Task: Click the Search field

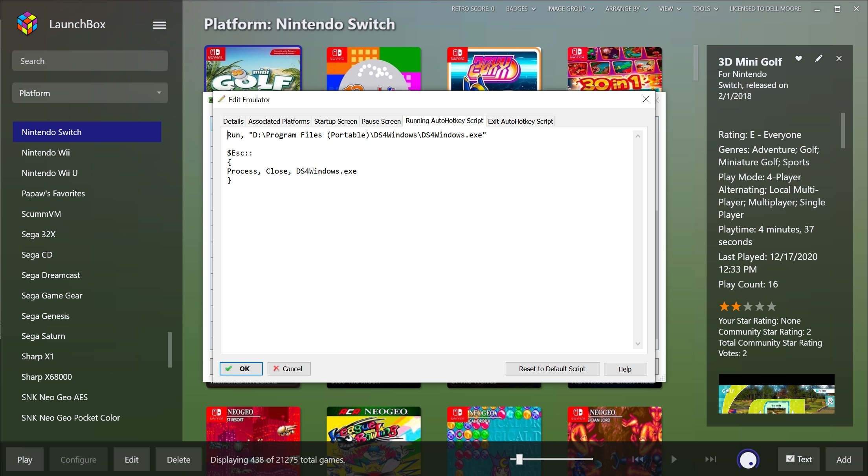Action: coord(90,61)
